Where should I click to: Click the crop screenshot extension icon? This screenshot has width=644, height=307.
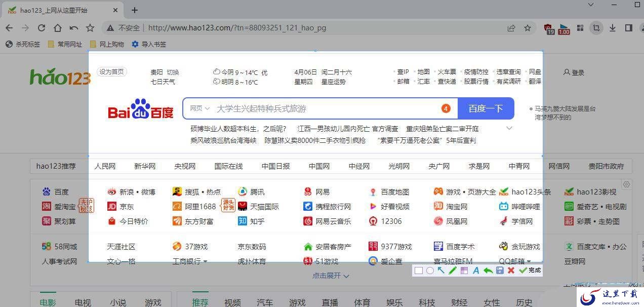pyautogui.click(x=596, y=28)
